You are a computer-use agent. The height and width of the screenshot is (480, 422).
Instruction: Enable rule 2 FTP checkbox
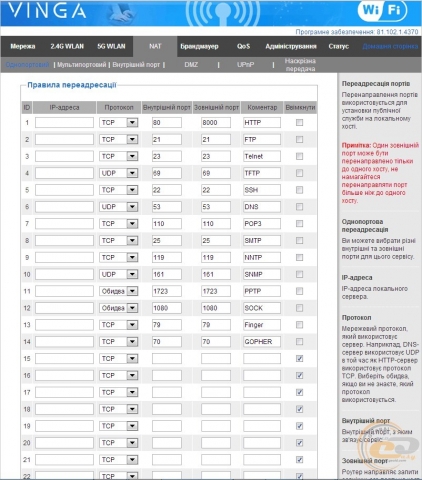[299, 139]
